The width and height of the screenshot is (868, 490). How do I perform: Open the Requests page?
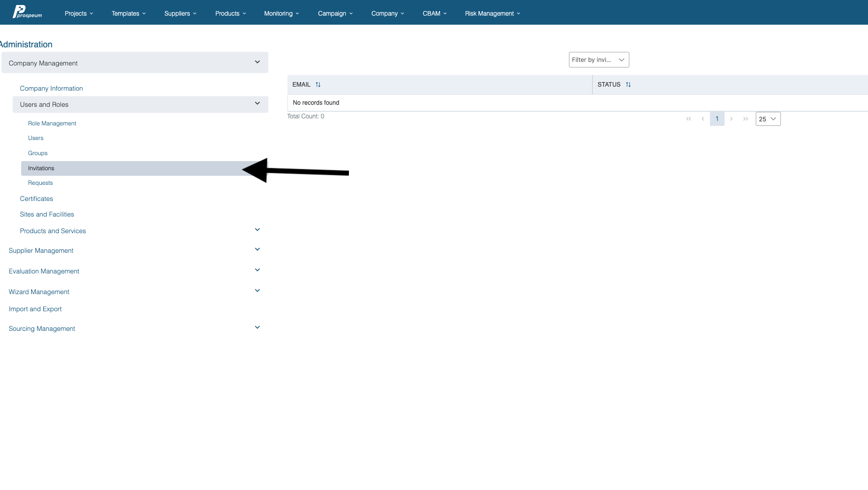point(40,183)
